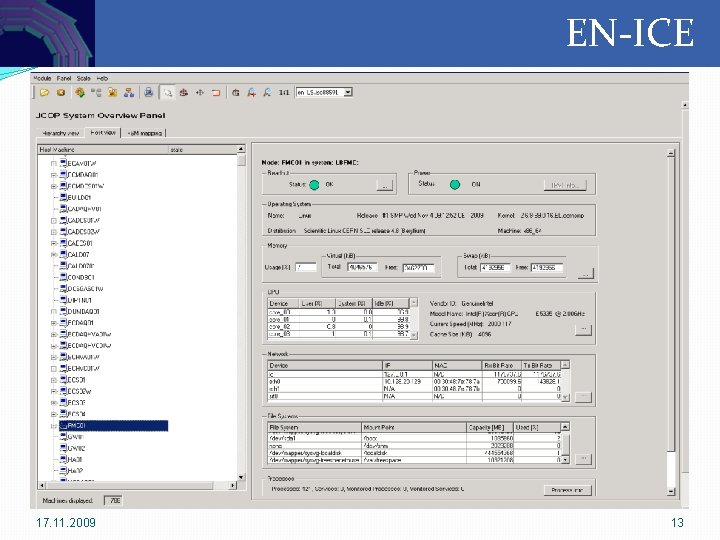
Task: Click the zoom-in magnifier toolbar icon
Action: pyautogui.click(x=252, y=93)
